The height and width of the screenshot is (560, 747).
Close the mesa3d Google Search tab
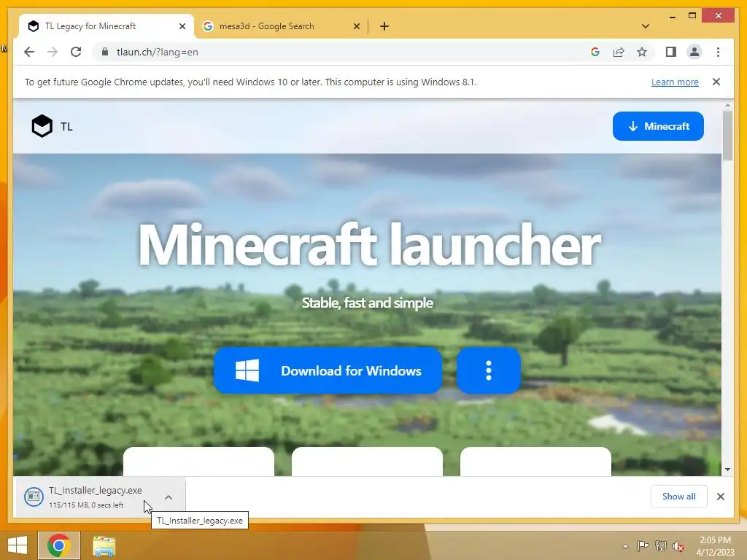356,26
